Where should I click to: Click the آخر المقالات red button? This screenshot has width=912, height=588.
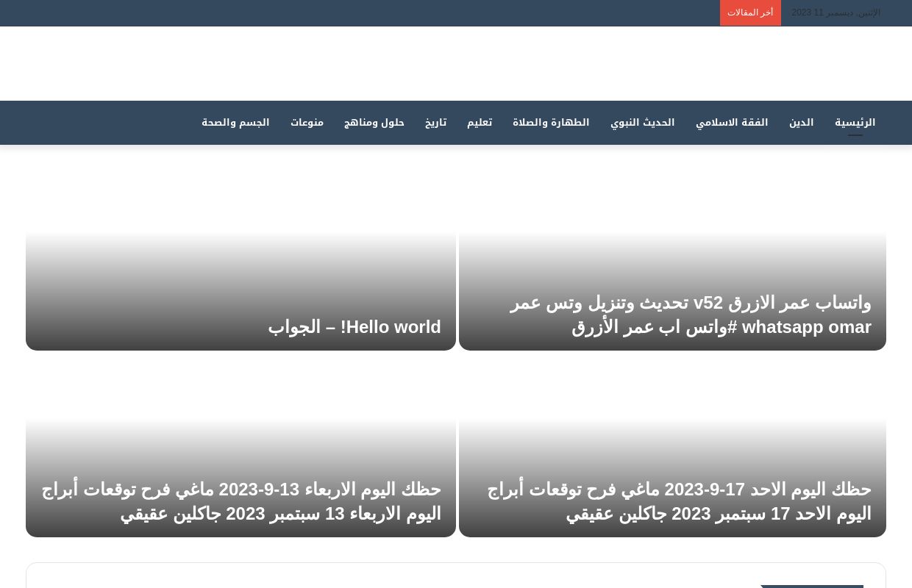[750, 13]
